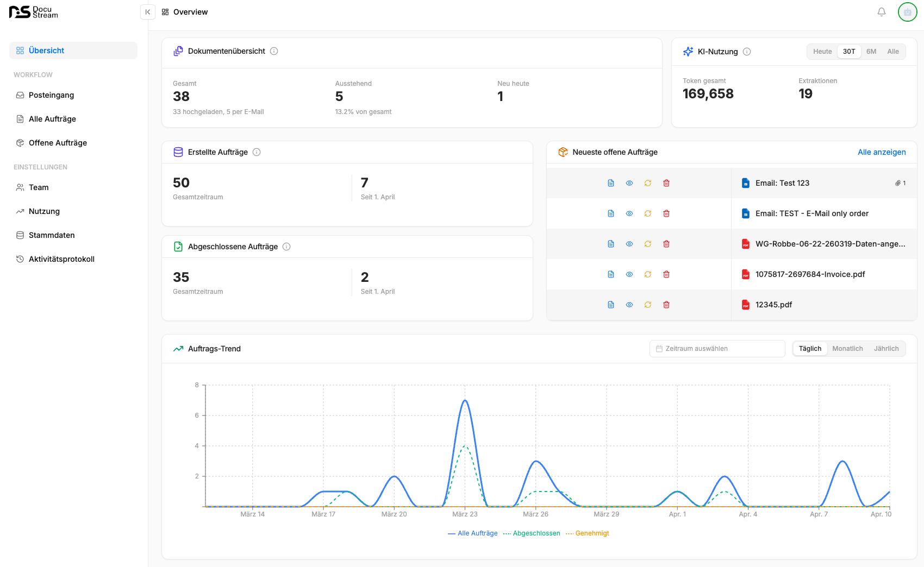Delete the Email: Test 123 order
Image resolution: width=924 pixels, height=567 pixels.
666,183
